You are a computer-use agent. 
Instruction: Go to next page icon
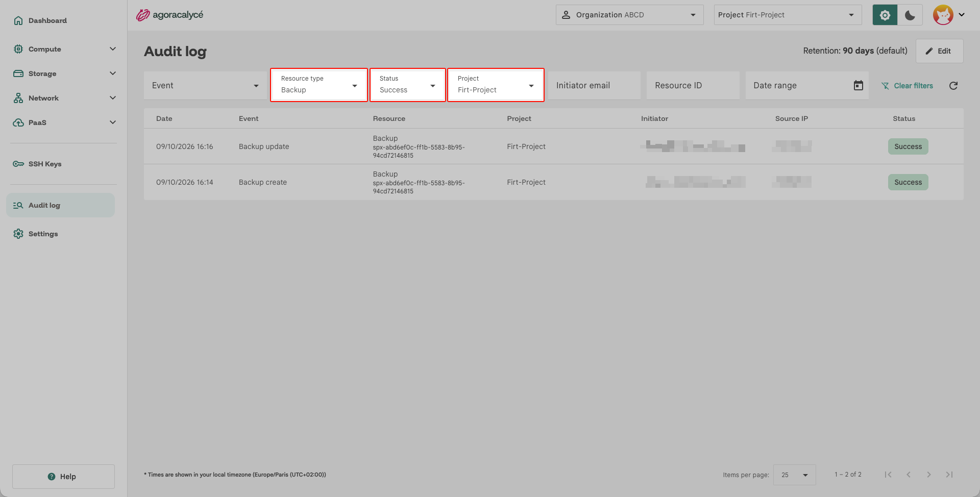tap(929, 475)
